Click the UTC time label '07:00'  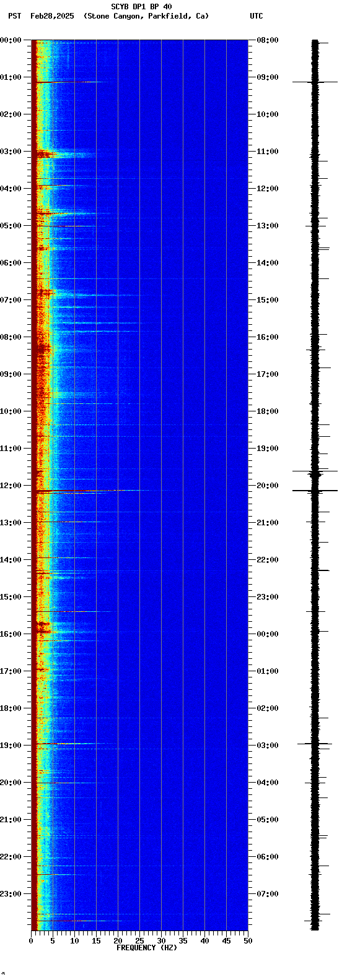click(268, 894)
